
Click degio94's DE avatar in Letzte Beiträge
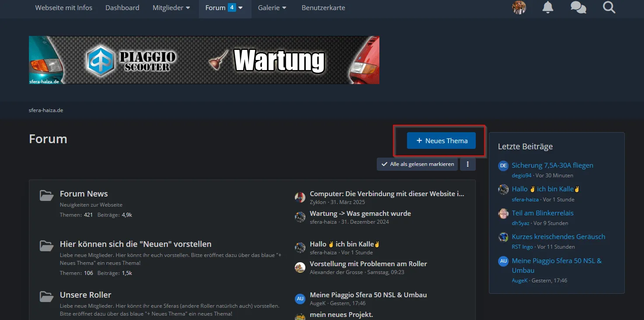pos(503,165)
